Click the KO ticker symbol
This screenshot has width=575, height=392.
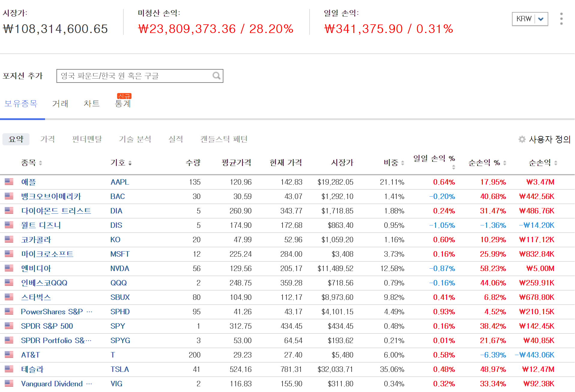point(115,240)
